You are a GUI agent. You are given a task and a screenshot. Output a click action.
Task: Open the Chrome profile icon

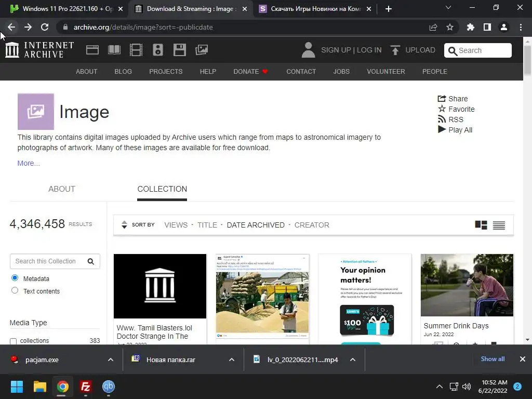tap(504, 27)
